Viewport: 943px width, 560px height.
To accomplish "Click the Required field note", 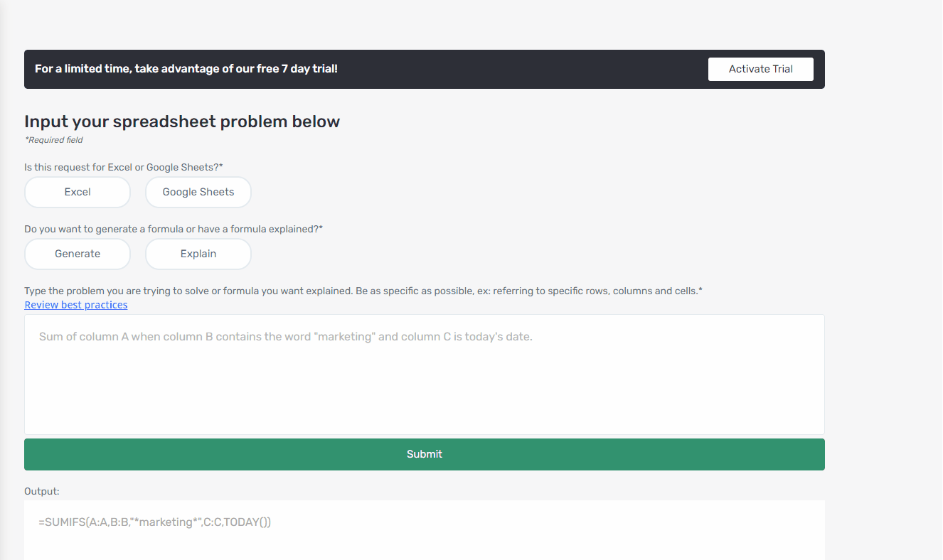I will pyautogui.click(x=53, y=140).
